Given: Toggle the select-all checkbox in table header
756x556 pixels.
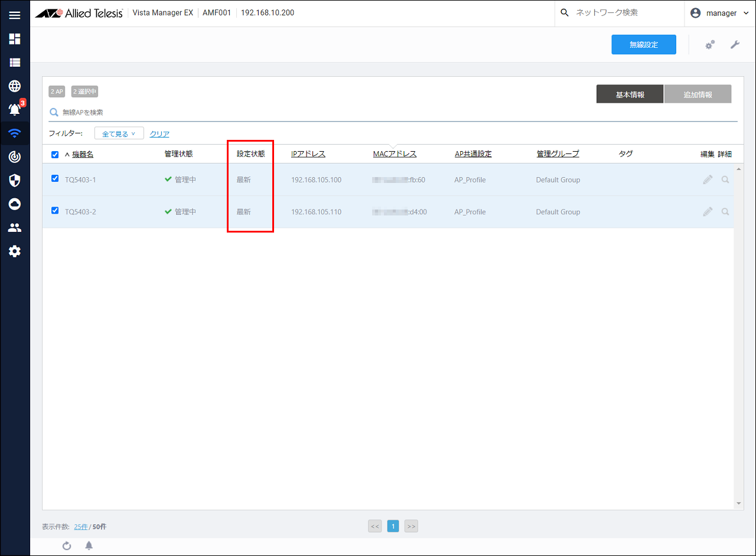Looking at the screenshot, I should coord(55,155).
